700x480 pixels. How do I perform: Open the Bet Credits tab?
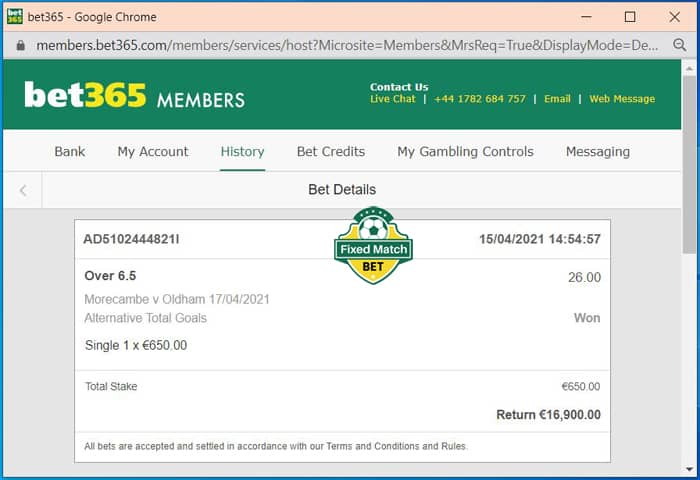[331, 152]
